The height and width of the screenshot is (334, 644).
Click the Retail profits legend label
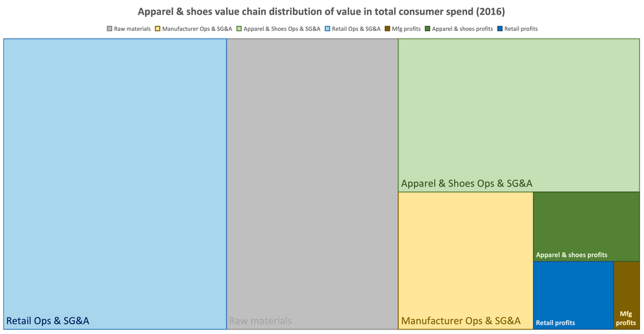521,29
